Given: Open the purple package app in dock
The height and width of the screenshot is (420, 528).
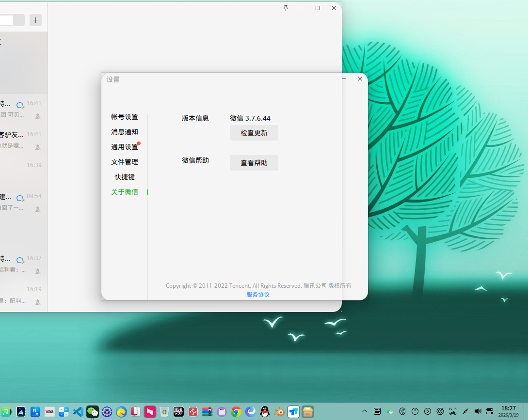Looking at the screenshot, I should click(x=222, y=412).
